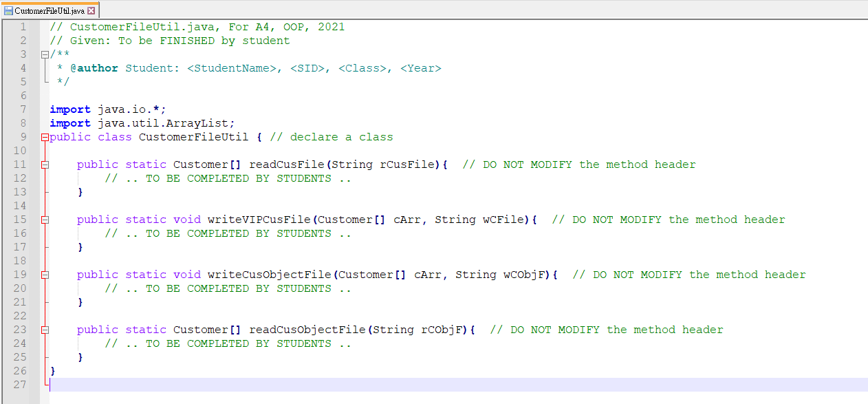Click the closing brace on line 26
The image size is (868, 404).
52,370
